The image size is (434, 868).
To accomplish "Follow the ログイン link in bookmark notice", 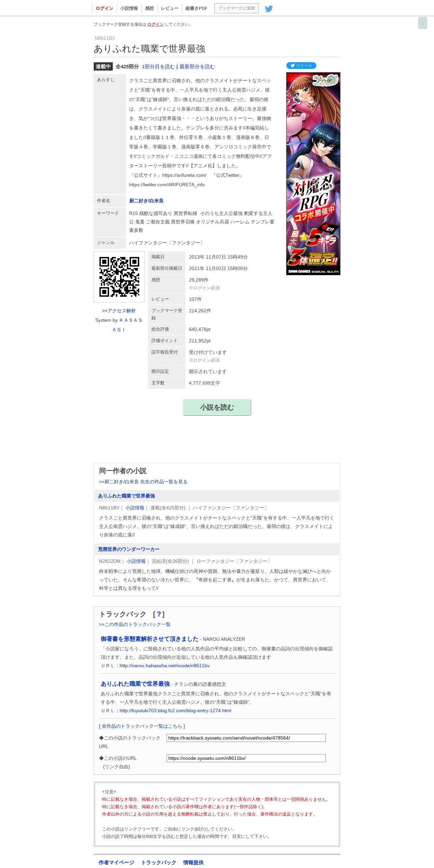I will point(155,24).
